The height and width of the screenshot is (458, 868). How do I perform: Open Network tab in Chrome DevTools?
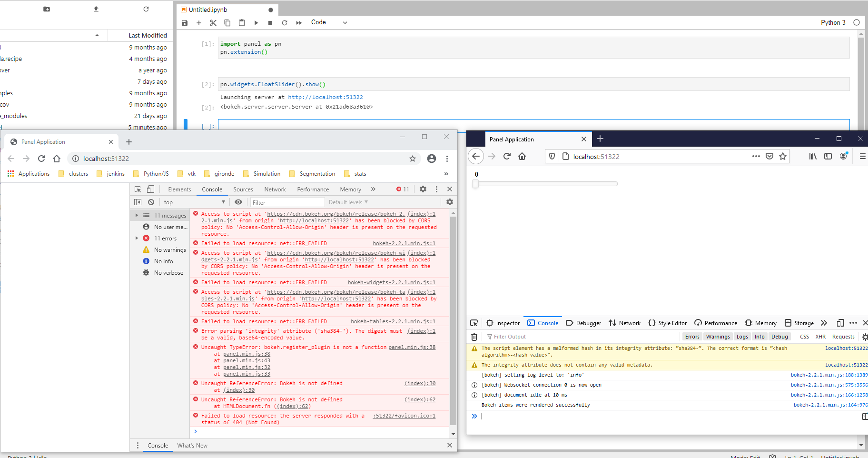click(x=275, y=189)
